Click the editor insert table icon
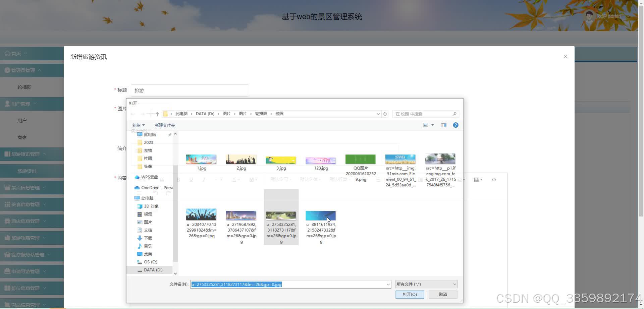Screen dimensions: 644x309 point(478,180)
